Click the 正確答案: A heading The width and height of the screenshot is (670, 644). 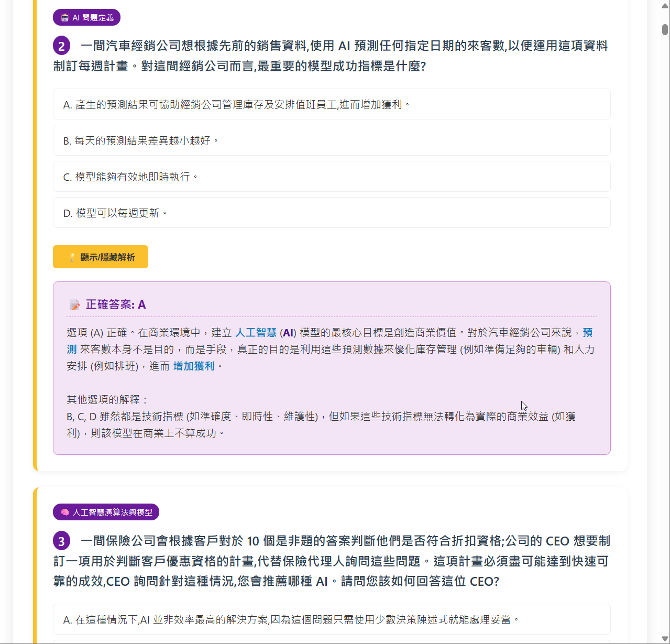click(116, 304)
